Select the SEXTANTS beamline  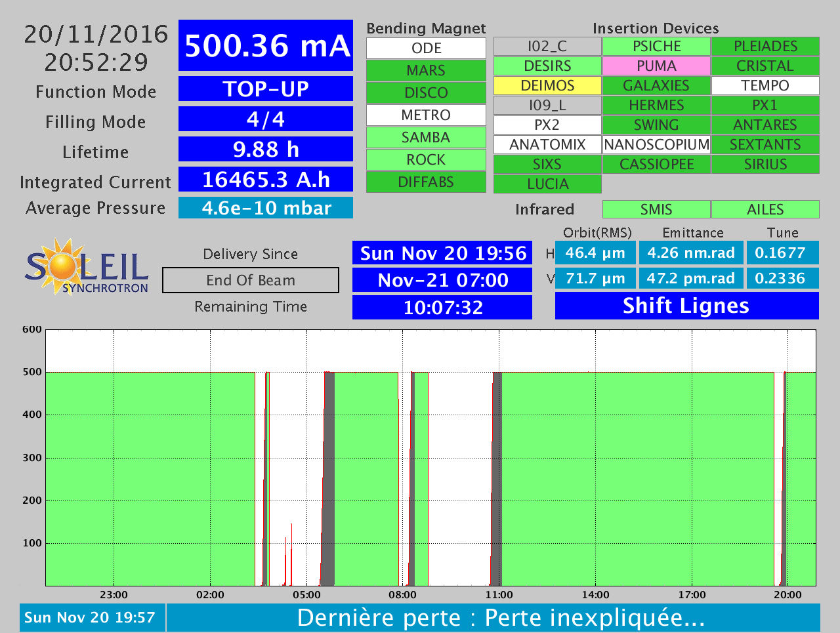pyautogui.click(x=765, y=144)
